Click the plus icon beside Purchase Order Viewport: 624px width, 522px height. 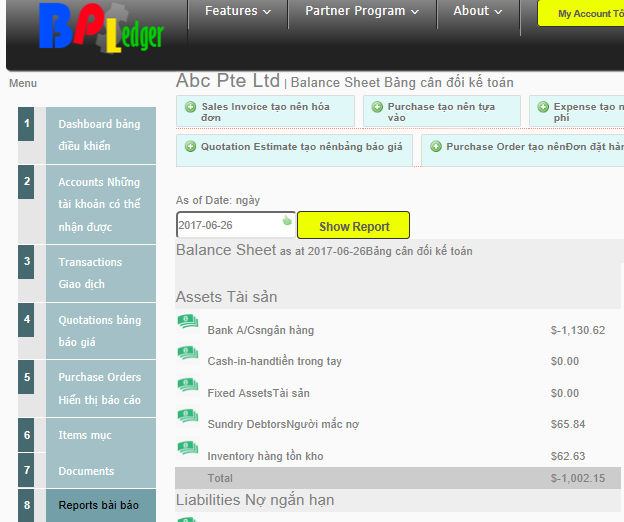click(435, 146)
